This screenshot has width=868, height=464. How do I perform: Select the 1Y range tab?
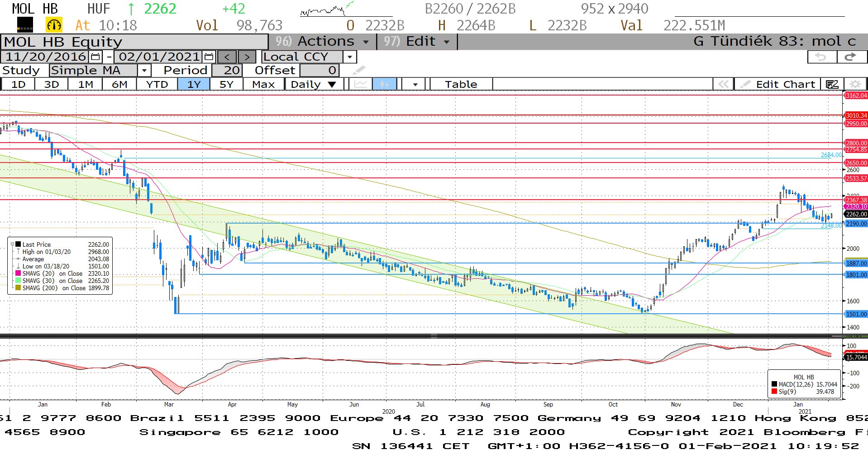click(x=194, y=84)
